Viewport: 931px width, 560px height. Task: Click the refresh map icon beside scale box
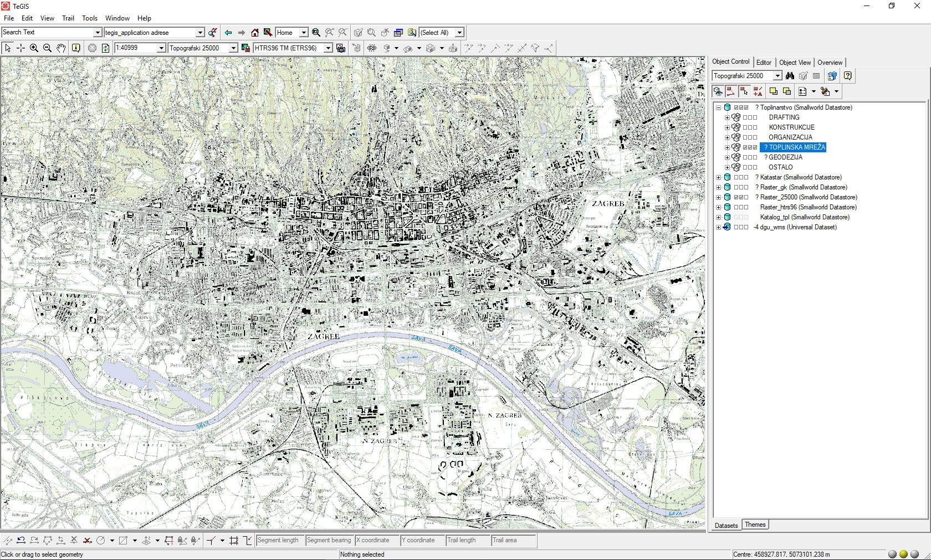click(x=105, y=48)
